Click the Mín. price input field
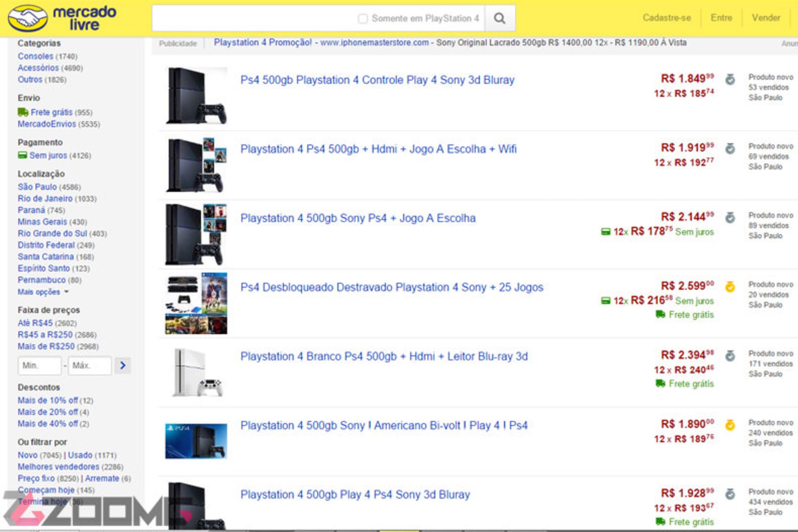The width and height of the screenshot is (798, 532). pyautogui.click(x=39, y=365)
